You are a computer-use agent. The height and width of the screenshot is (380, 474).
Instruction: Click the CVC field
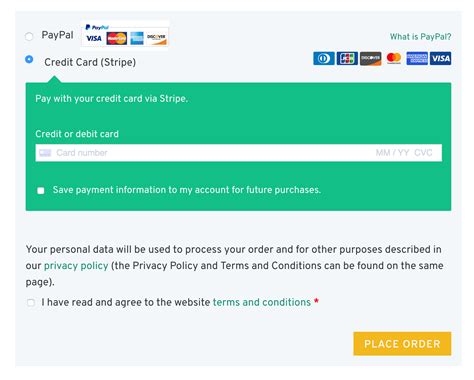click(423, 153)
